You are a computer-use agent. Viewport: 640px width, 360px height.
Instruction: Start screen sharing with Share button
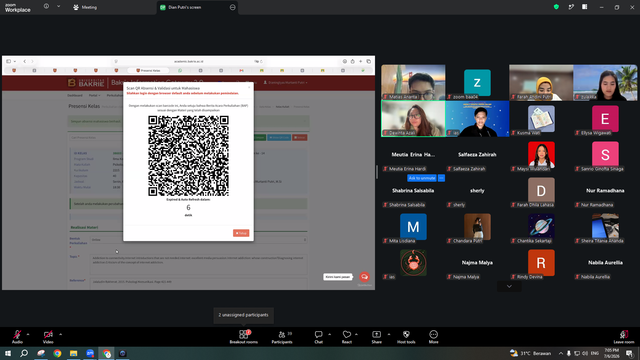click(376, 337)
